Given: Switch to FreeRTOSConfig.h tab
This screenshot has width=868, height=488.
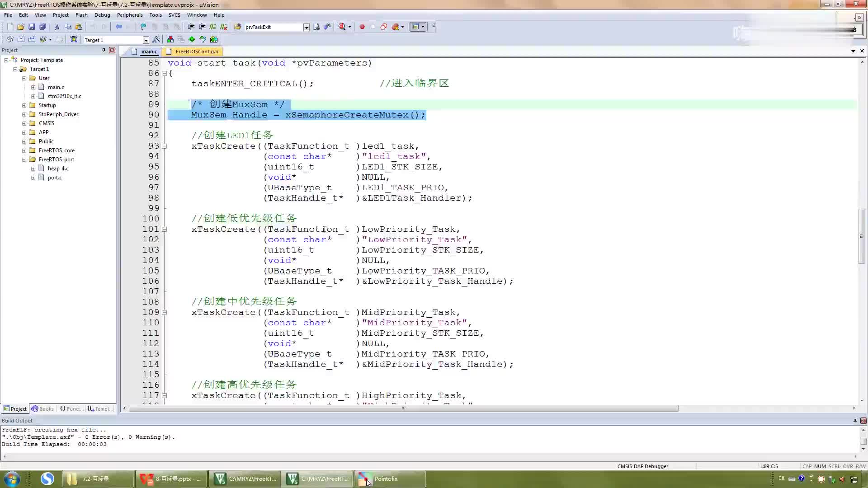Looking at the screenshot, I should pyautogui.click(x=192, y=52).
